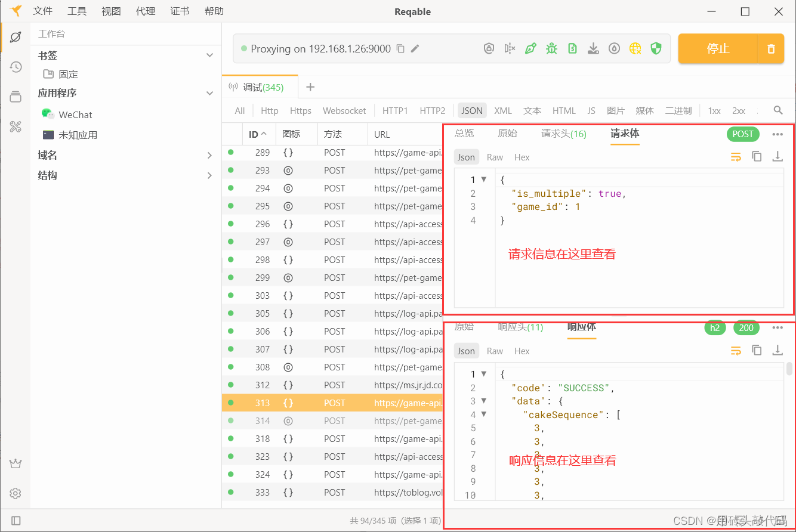Select Json view in the response body
The image size is (796, 532).
tap(466, 351)
